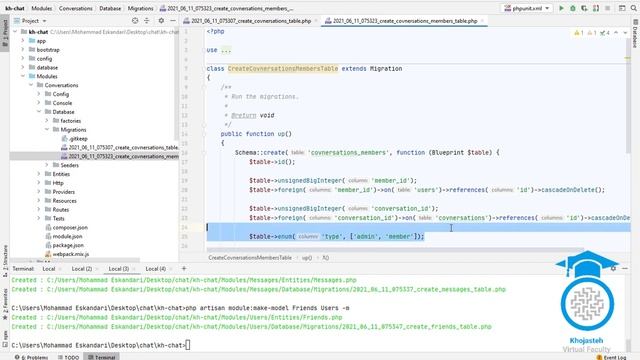640x360 pixels.
Task: Add a new terminal session
Action: pyautogui.click(x=184, y=269)
